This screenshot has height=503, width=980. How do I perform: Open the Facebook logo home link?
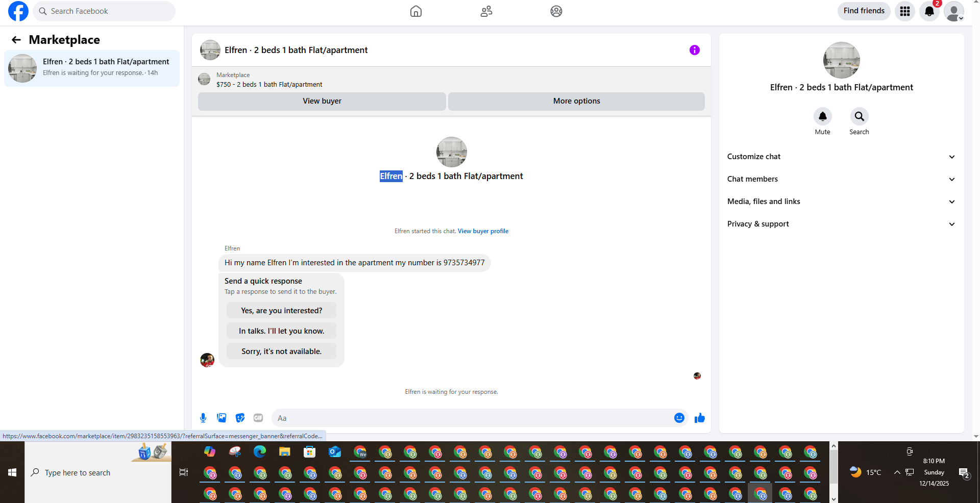18,11
